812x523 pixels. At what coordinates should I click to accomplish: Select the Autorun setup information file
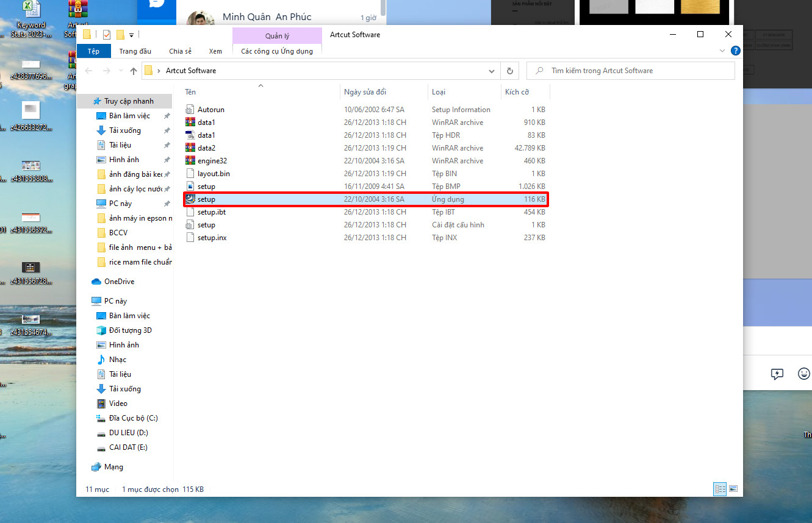[366, 110]
